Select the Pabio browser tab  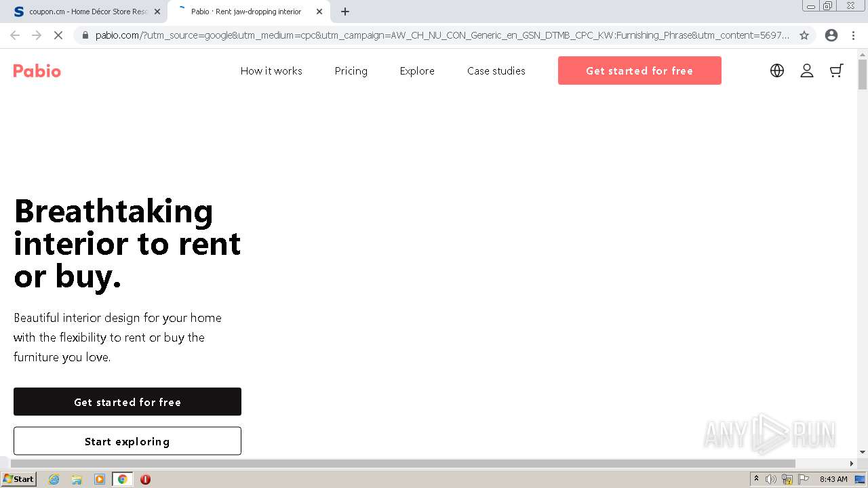click(x=248, y=12)
